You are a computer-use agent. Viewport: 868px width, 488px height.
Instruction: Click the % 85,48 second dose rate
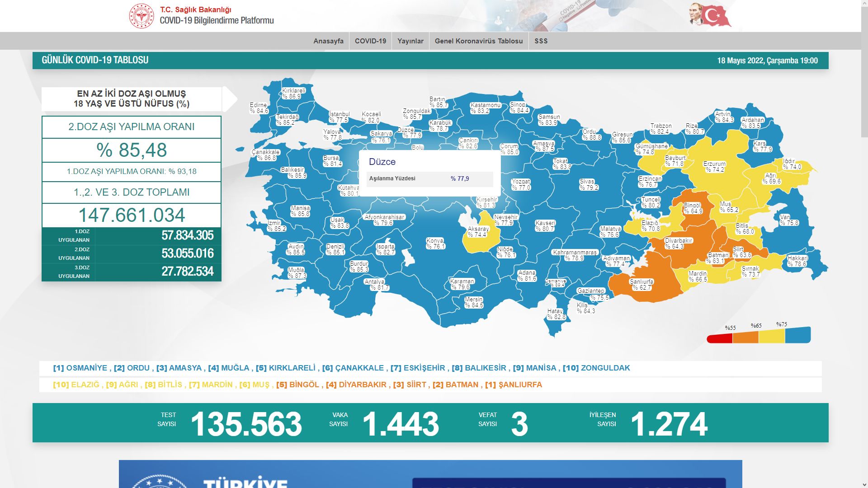point(132,150)
